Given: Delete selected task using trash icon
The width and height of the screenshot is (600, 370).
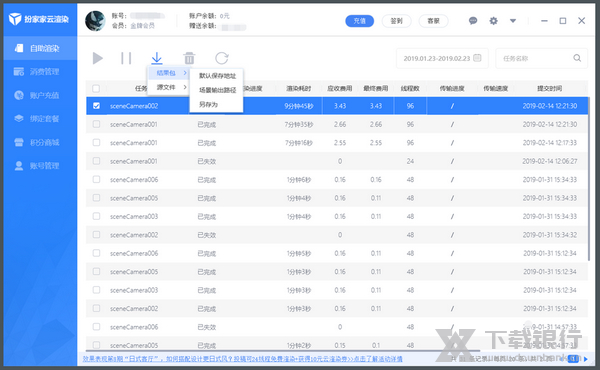Looking at the screenshot, I should pos(189,58).
